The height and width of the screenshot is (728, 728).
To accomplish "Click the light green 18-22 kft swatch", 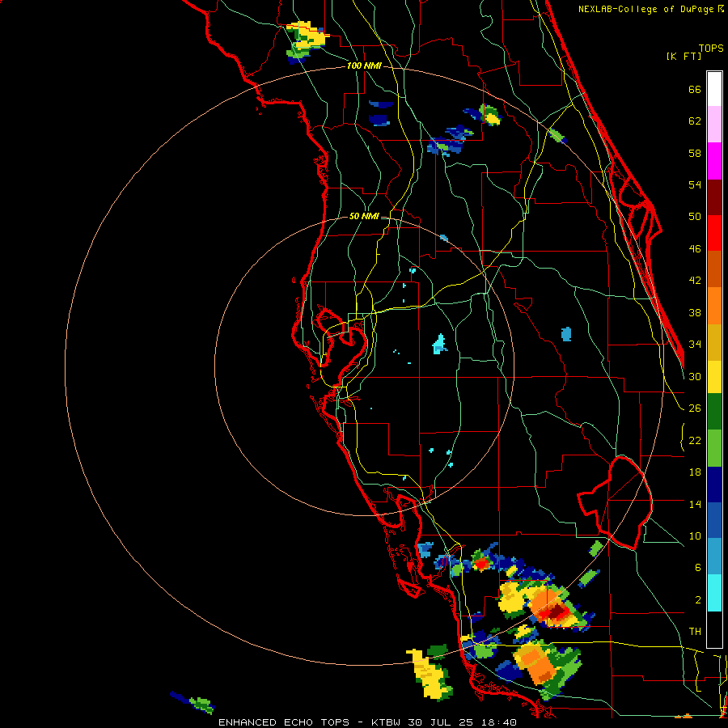I will click(x=714, y=448).
